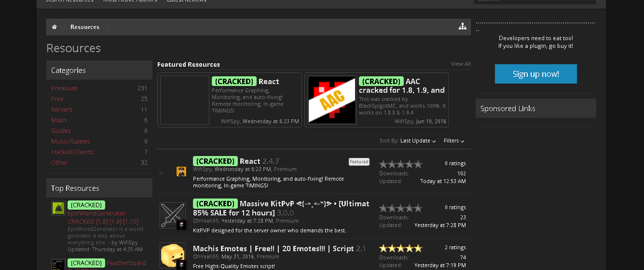Open OhYeah55 author link under Massive KitPvP
Image resolution: width=644 pixels, height=270 pixels.
click(x=206, y=221)
